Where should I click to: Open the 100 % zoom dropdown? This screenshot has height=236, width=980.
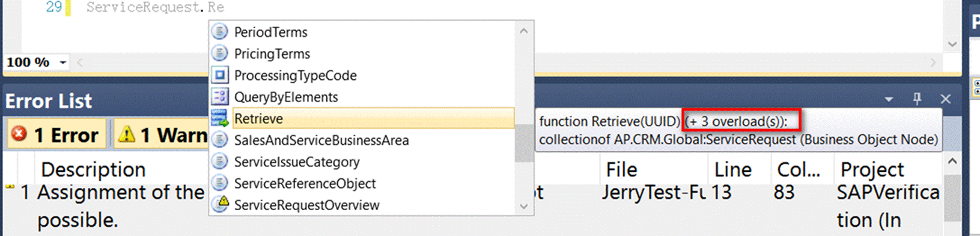[x=63, y=62]
